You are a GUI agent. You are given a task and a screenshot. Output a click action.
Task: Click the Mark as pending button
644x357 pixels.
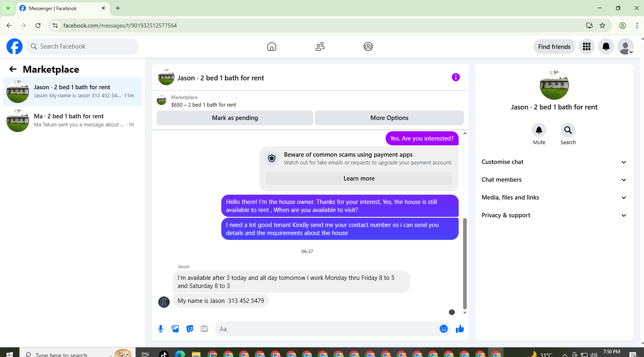pos(235,118)
